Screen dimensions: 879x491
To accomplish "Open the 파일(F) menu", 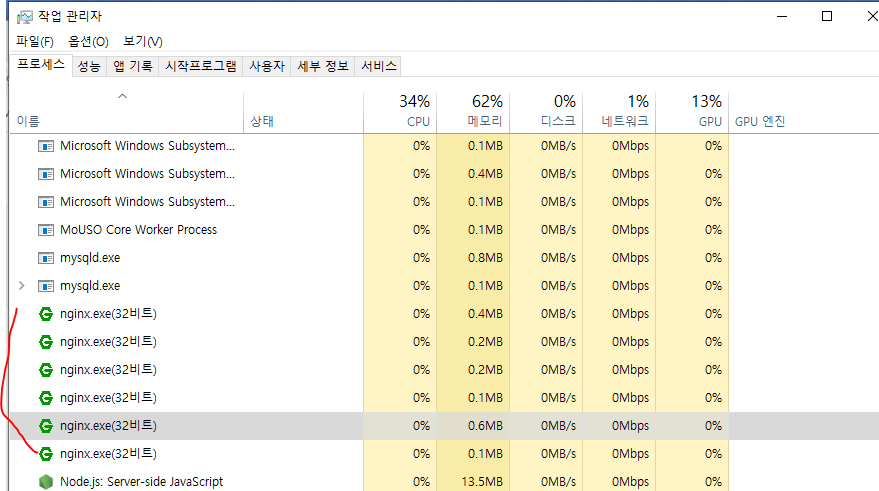I will (x=35, y=41).
